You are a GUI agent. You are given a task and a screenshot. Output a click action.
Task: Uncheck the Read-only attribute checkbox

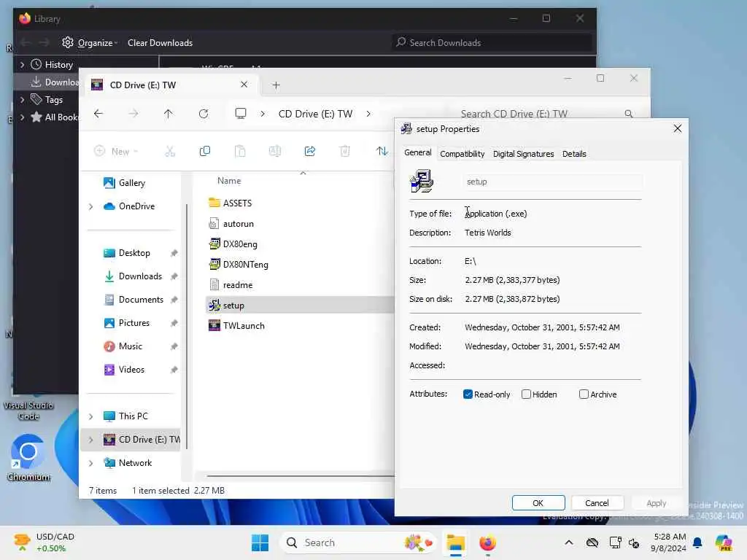coord(468,394)
